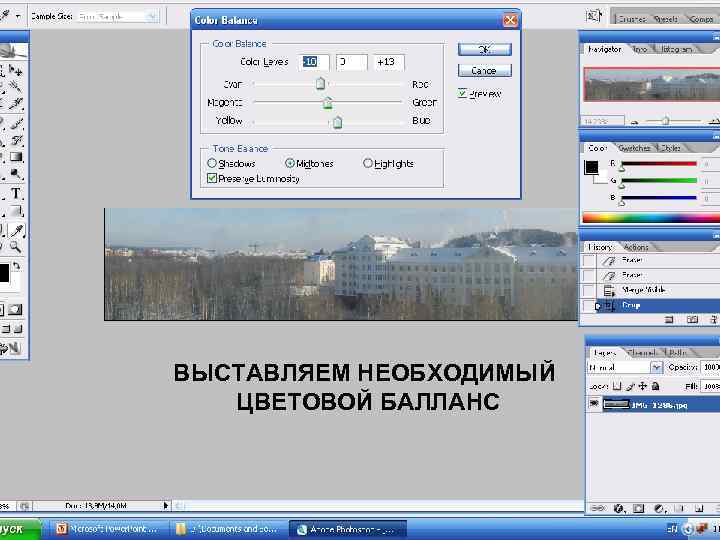The width and height of the screenshot is (720, 540).
Task: Open the eyedropper tool preset dropdown arrow
Action: coord(18,17)
